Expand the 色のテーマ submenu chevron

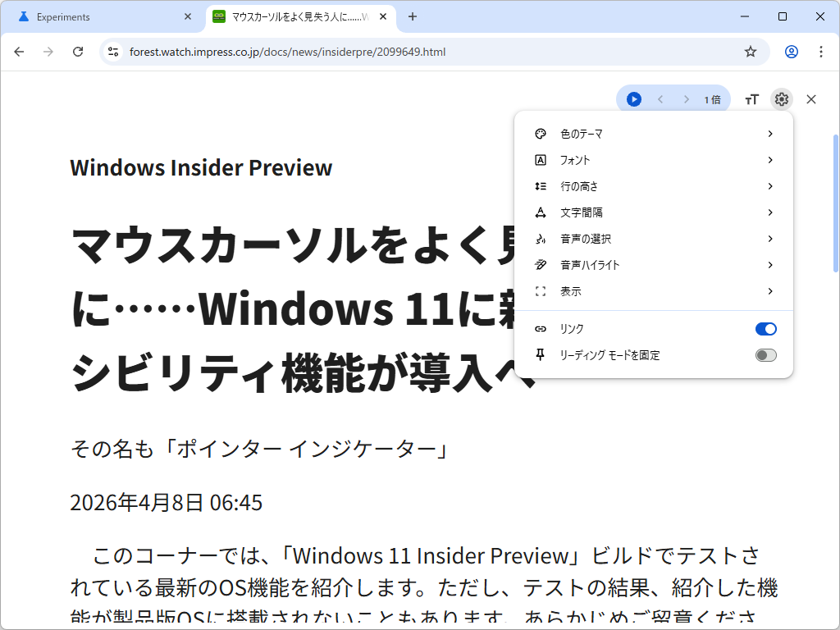coord(769,134)
